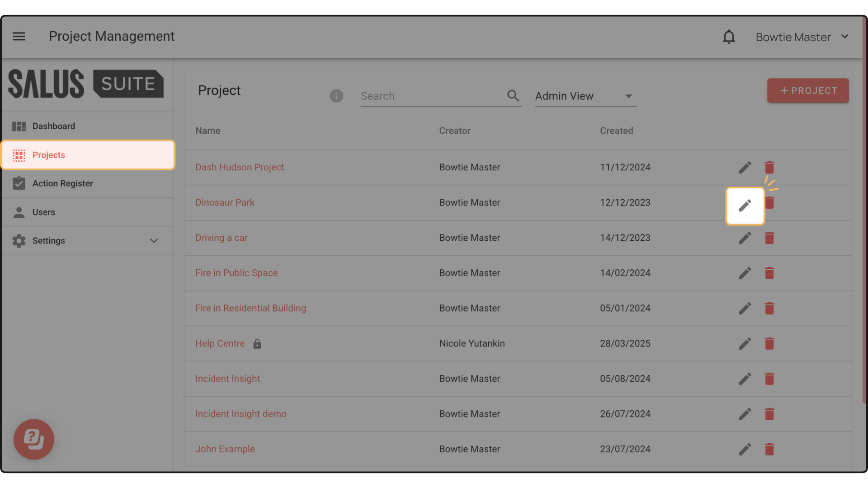Select Users in the sidebar
The width and height of the screenshot is (868, 488).
[x=44, y=212]
